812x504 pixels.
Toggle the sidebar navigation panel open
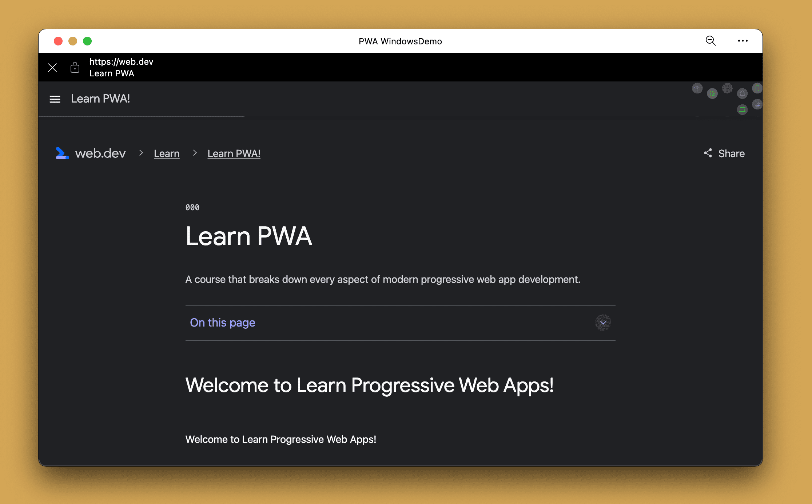(55, 98)
